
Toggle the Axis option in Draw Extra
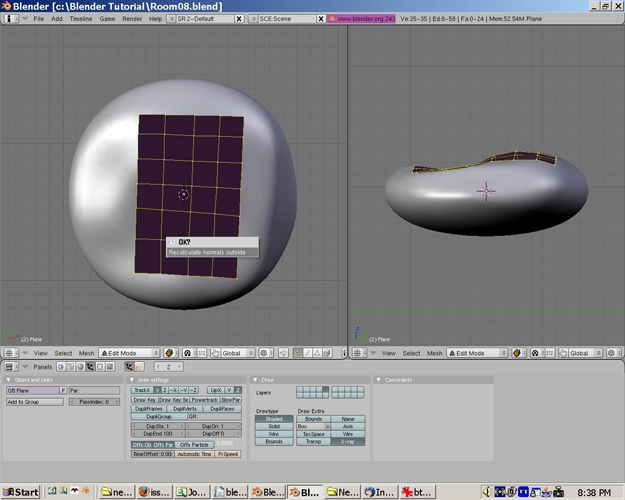pyautogui.click(x=347, y=426)
